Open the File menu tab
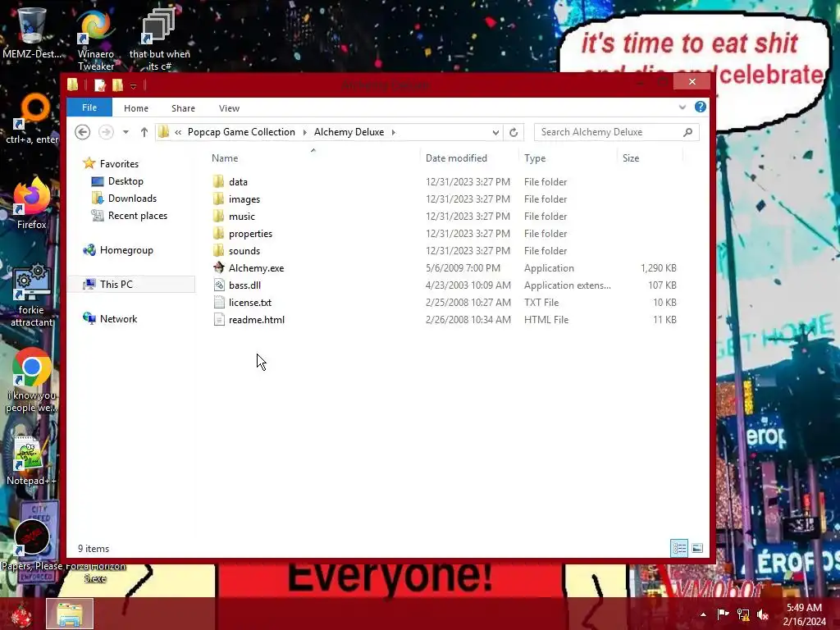The width and height of the screenshot is (840, 630). (x=89, y=107)
